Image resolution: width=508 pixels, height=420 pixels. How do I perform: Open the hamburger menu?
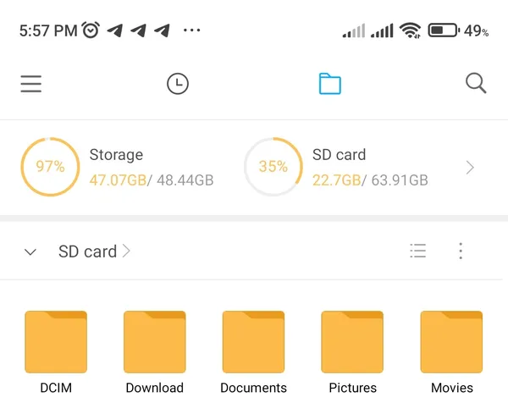[31, 84]
